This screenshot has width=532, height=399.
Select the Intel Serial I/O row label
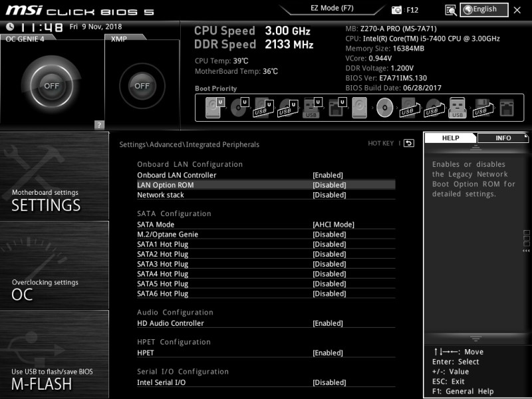161,382
